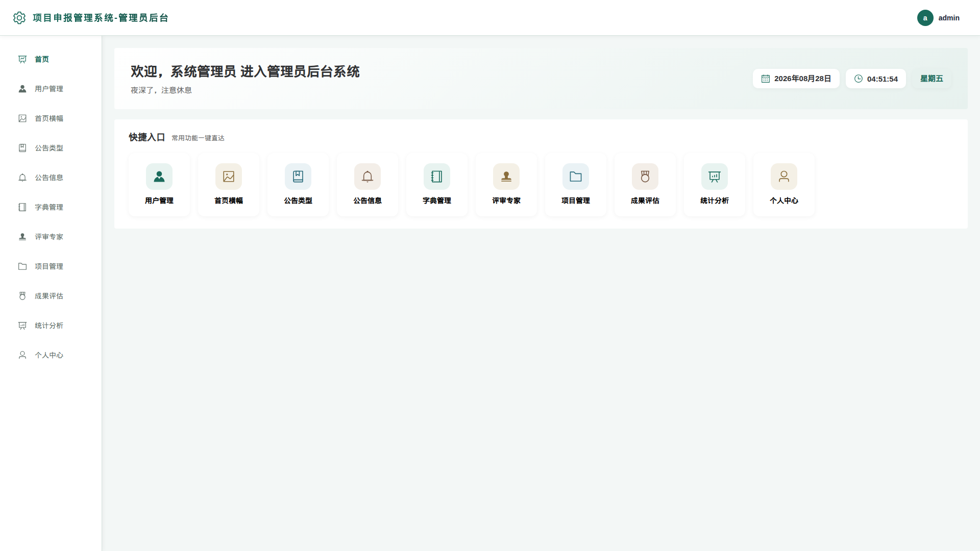Click 统计分析 label in quick entry
This screenshot has height=551, width=980.
tap(715, 201)
